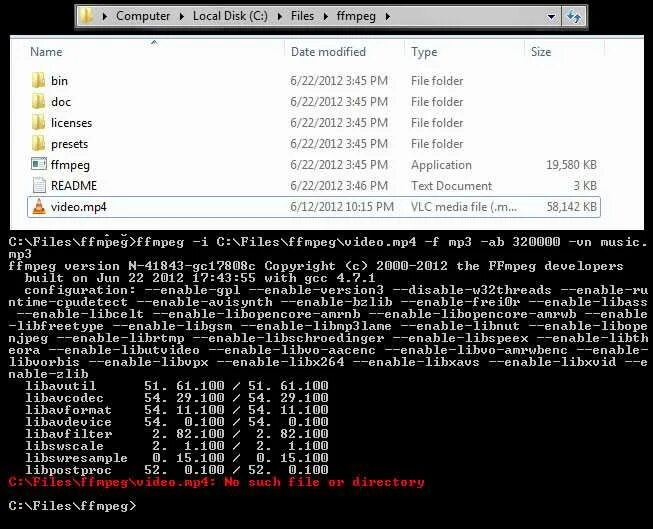Expand the arrow after Files in the breadcrumb
This screenshot has height=529, width=653.
click(x=326, y=16)
